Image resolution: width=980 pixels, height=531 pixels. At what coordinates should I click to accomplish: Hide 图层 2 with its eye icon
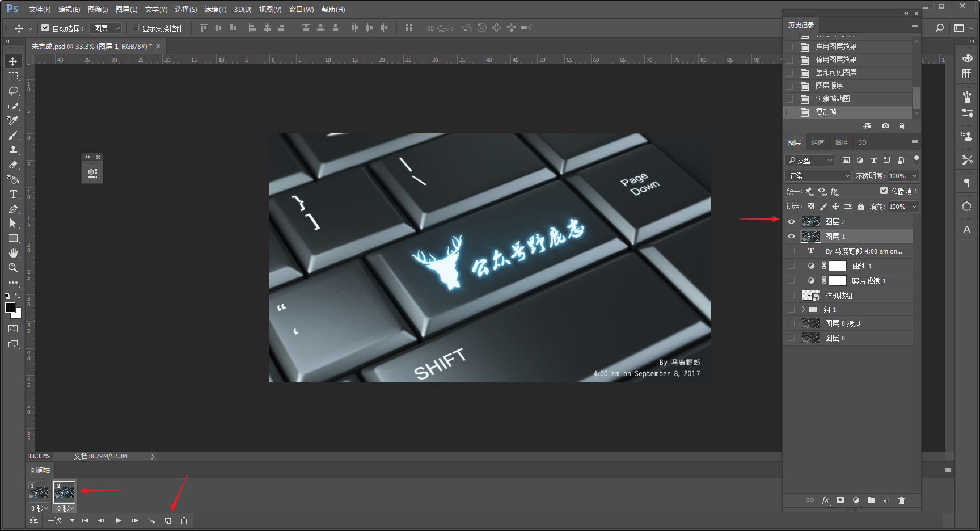pos(791,222)
